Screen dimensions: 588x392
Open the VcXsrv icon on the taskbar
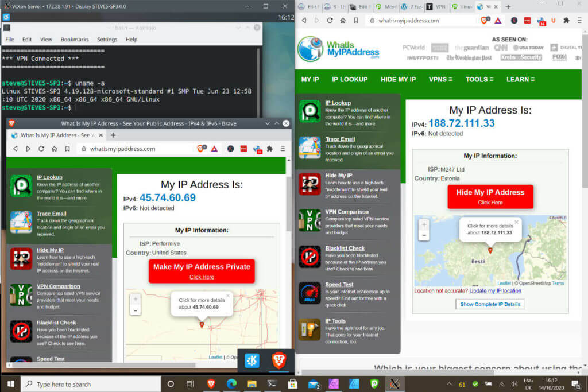tap(394, 385)
